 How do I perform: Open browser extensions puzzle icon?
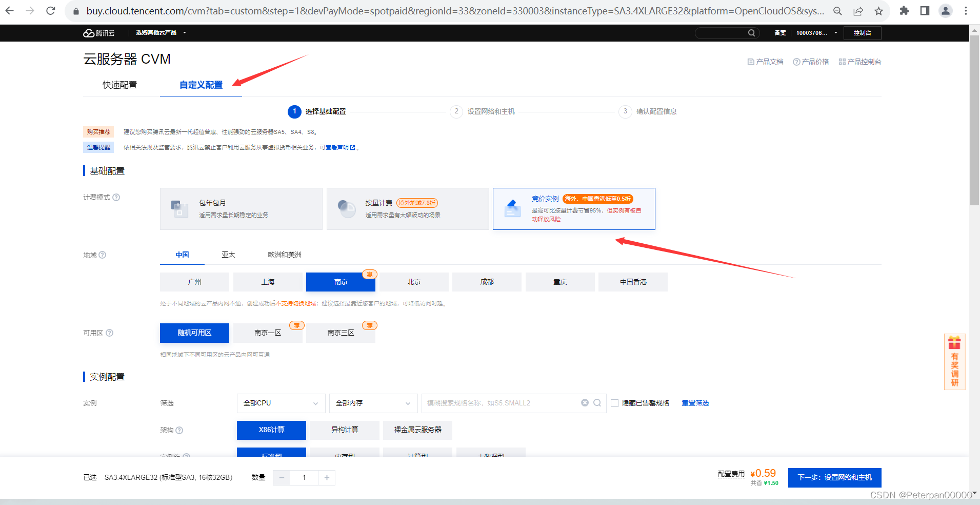coord(904,11)
